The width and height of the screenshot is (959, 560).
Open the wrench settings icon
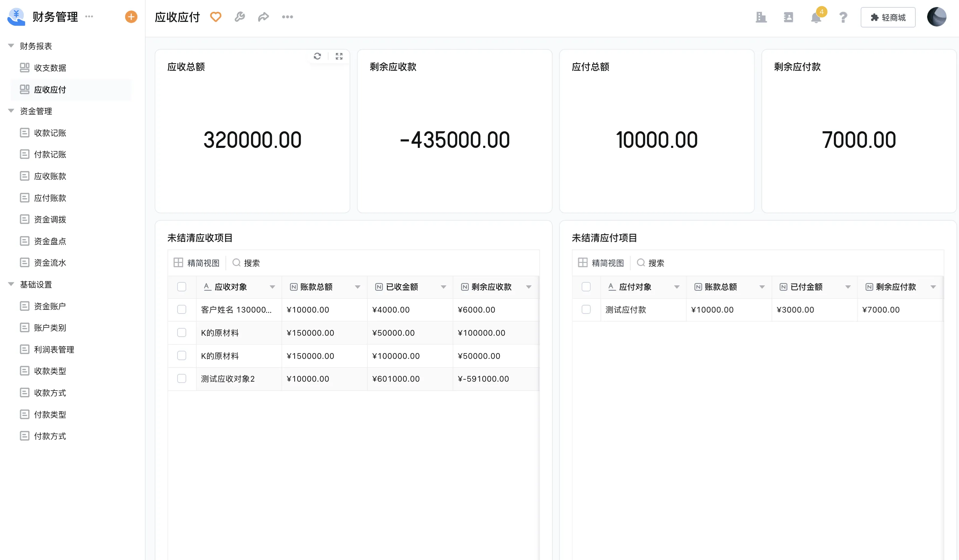240,17
